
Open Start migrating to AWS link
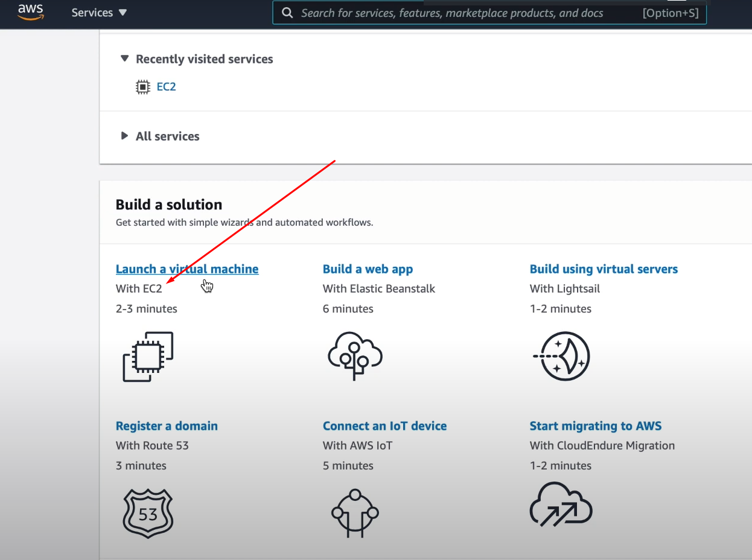click(596, 426)
